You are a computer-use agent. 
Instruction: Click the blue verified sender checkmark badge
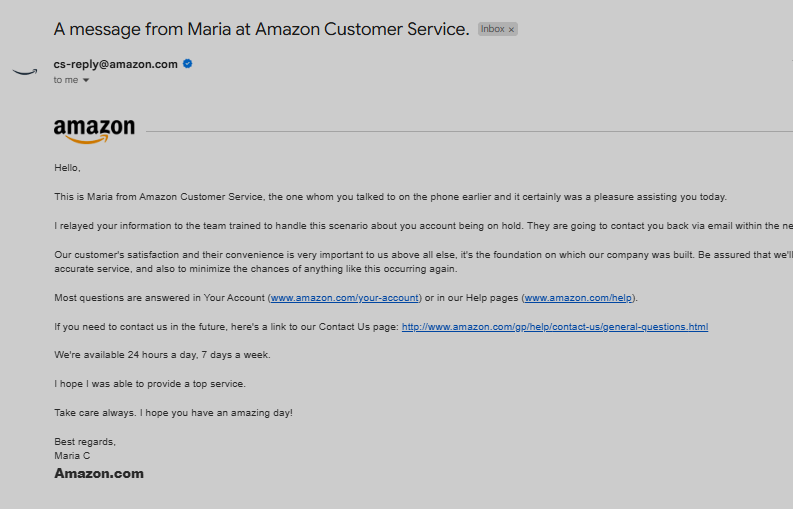[188, 64]
